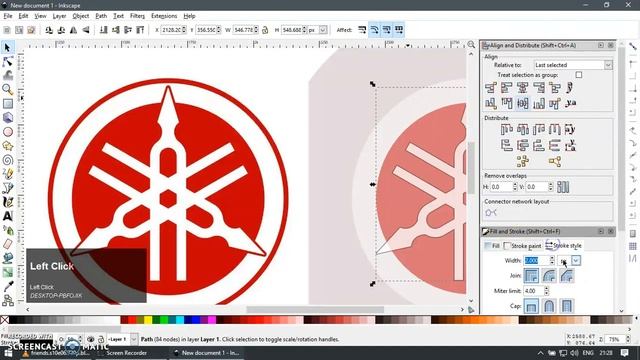Select the Spiral tool
Screen dimensions: 640x360
[x=7, y=160]
